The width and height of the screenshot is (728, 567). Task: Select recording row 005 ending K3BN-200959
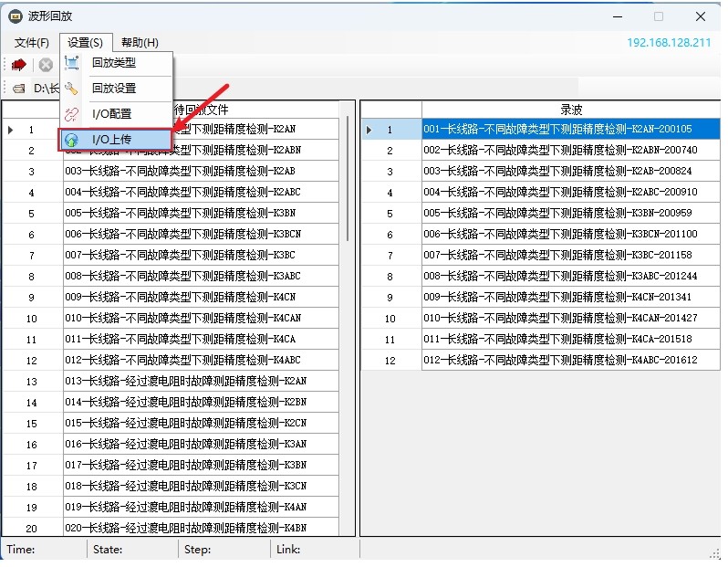click(556, 214)
